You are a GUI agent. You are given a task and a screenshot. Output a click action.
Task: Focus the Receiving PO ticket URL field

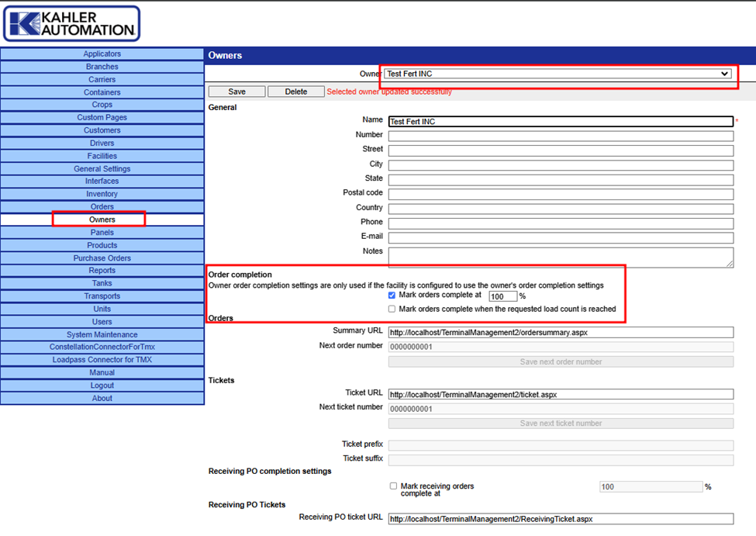(561, 519)
